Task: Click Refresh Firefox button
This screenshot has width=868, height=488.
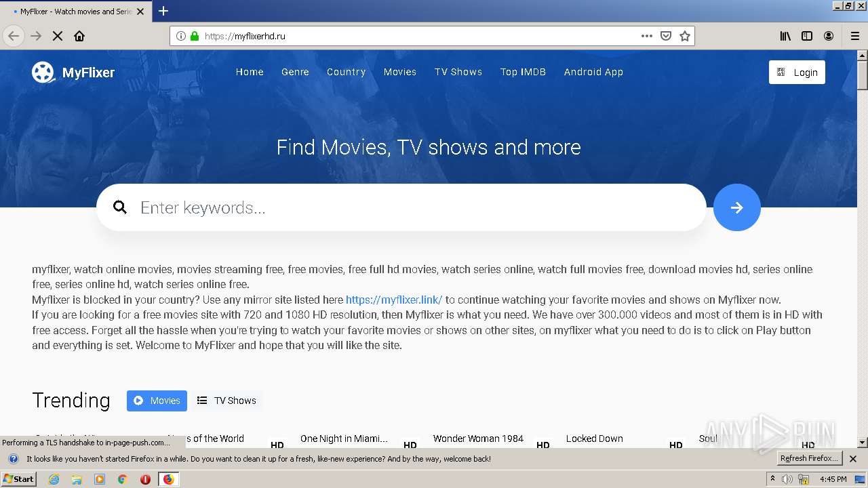Action: tap(809, 459)
